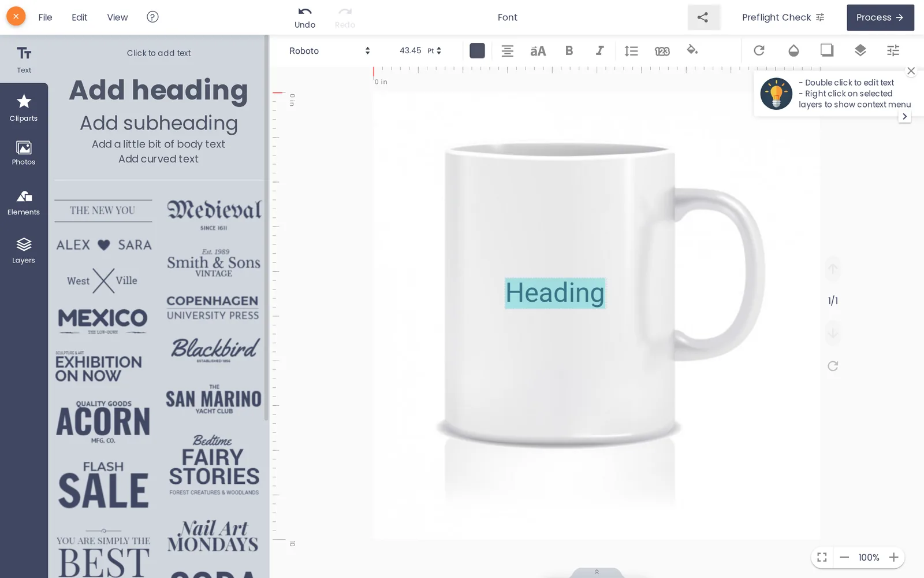Open the Layers tab in the sidebar
Screen dimensions: 924x578
click(24, 251)
